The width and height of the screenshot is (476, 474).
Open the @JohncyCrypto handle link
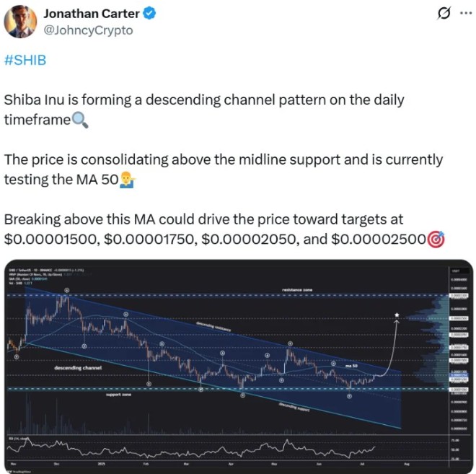(x=88, y=30)
